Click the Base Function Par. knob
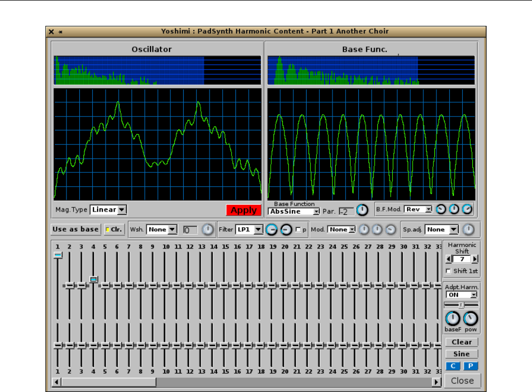Image resolution: width=532 pixels, height=392 pixels. point(362,210)
